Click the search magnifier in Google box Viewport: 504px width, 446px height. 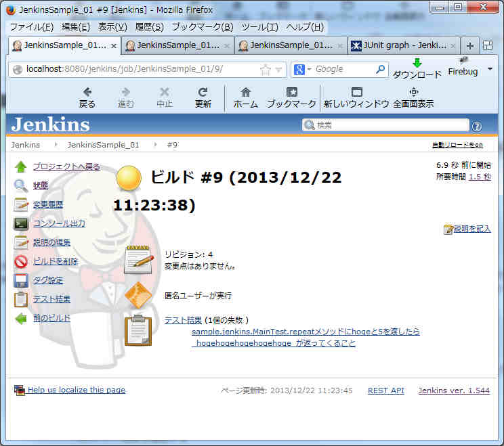point(380,69)
